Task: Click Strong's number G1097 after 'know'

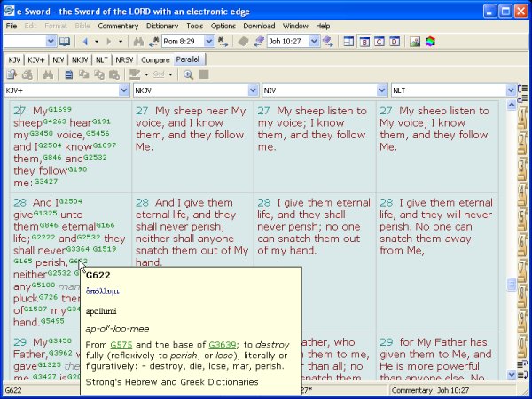Action: point(104,145)
